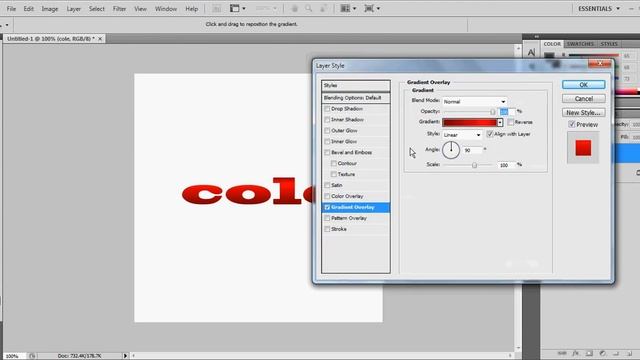Open the Filter menu
The width and height of the screenshot is (640, 360).
click(119, 9)
